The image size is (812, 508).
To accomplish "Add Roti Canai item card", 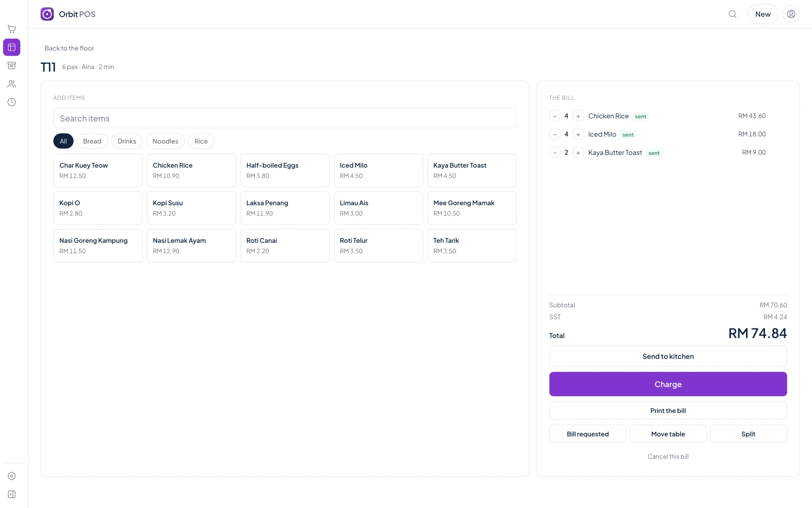I will tap(285, 245).
